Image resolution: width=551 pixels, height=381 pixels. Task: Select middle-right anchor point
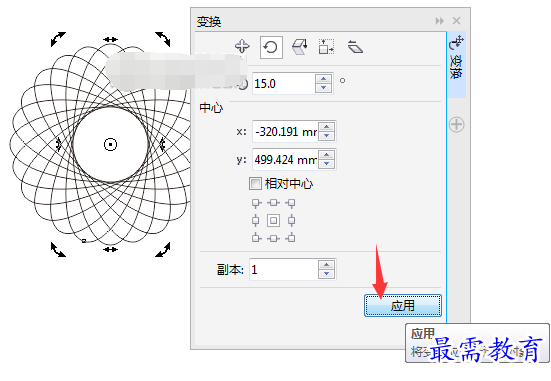(291, 221)
